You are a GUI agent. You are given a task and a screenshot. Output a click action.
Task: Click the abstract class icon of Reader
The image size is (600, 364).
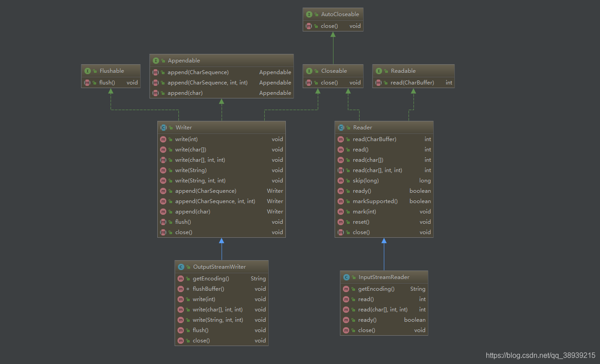[x=341, y=128]
